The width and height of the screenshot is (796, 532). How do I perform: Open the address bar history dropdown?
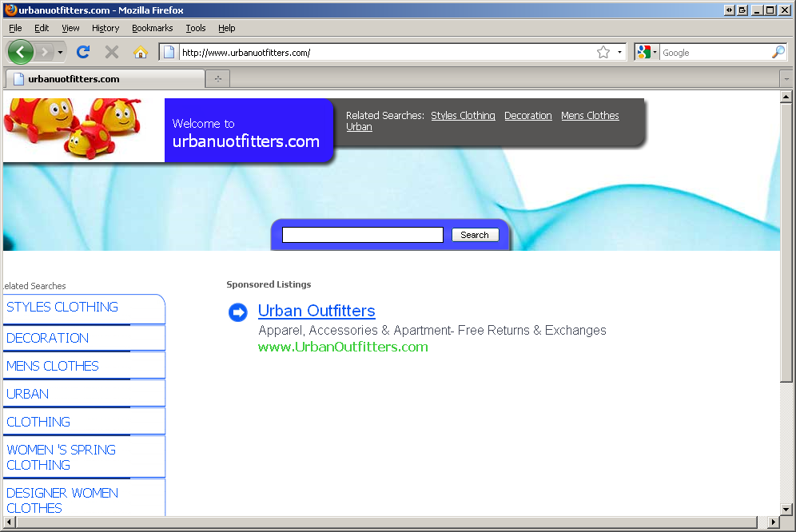(619, 52)
